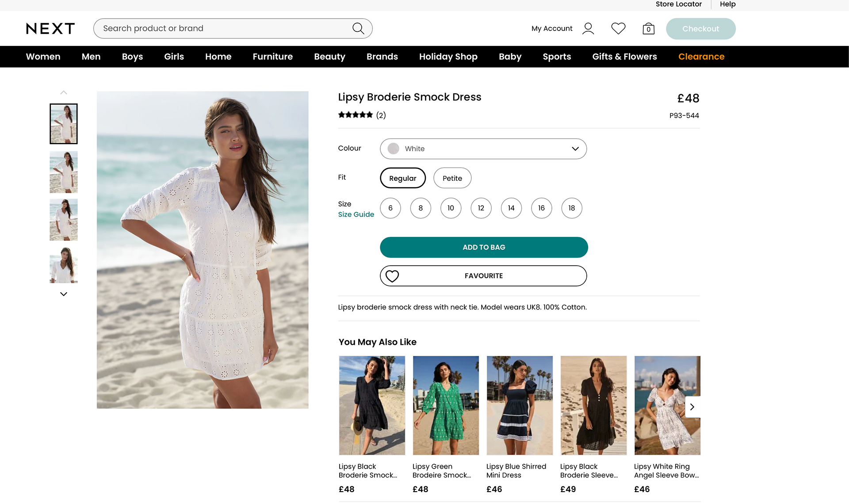Viewport: 849px width, 504px height.
Task: Open the Size Guide link
Action: [356, 214]
